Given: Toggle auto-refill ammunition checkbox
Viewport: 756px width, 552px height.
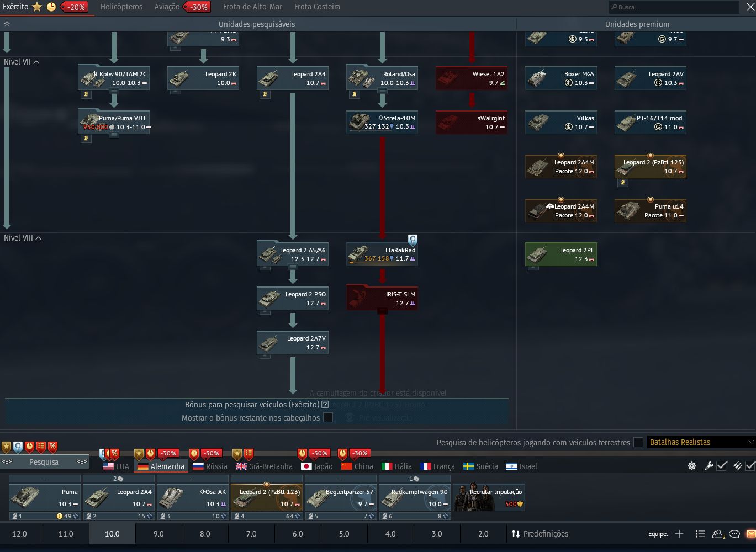Looking at the screenshot, I should 750,466.
